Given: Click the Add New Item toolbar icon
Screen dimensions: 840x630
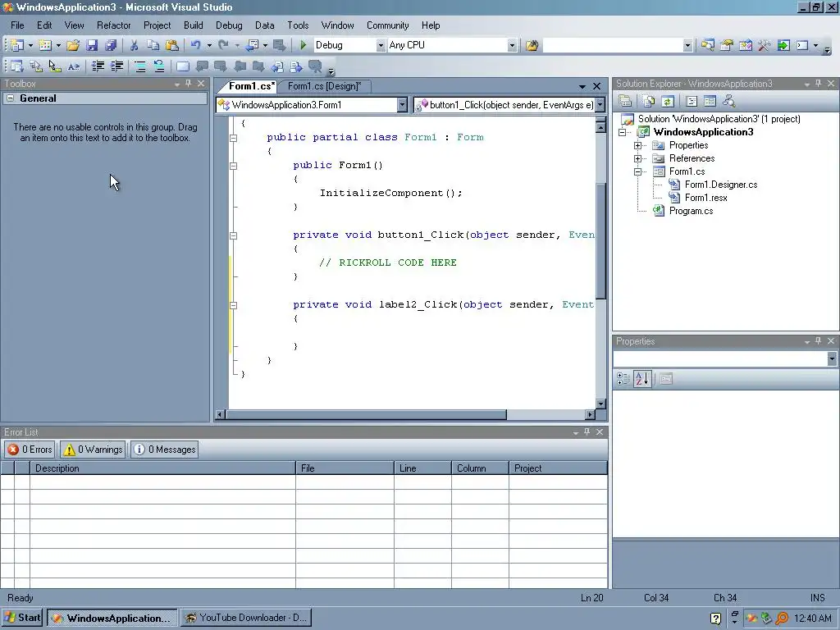Looking at the screenshot, I should (x=46, y=46).
